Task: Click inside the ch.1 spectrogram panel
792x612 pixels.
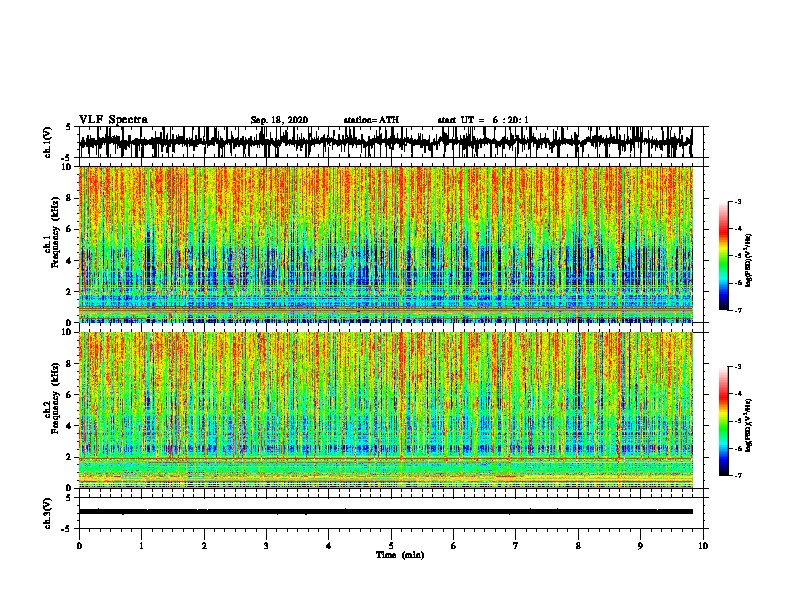Action: (x=385, y=244)
